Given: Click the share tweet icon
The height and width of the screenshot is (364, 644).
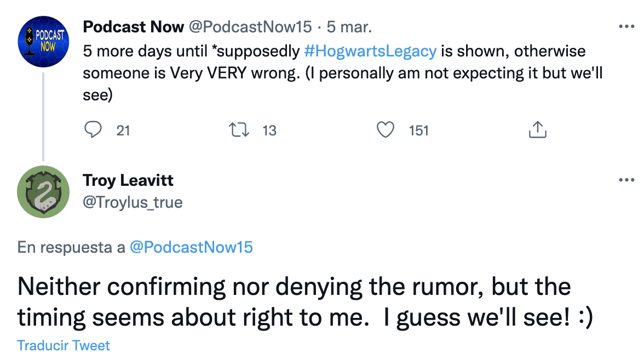Looking at the screenshot, I should [x=537, y=130].
